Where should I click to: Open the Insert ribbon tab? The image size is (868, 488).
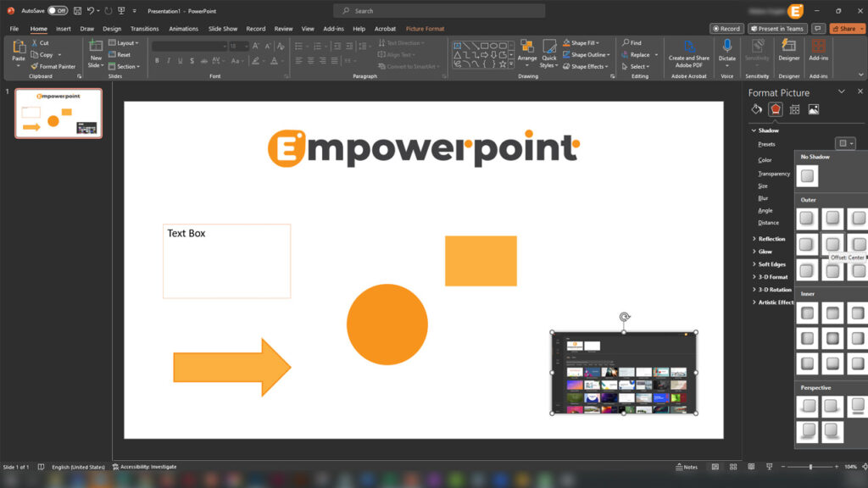click(x=63, y=29)
